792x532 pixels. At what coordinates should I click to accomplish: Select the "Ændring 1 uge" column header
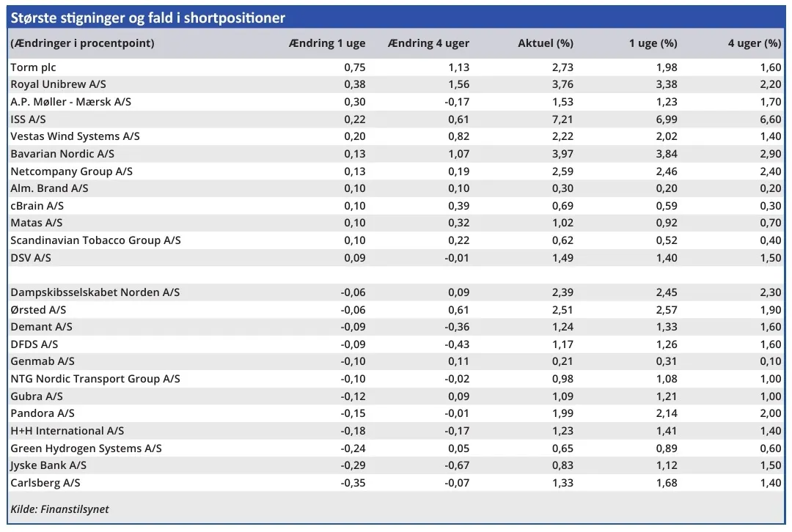[x=327, y=43]
